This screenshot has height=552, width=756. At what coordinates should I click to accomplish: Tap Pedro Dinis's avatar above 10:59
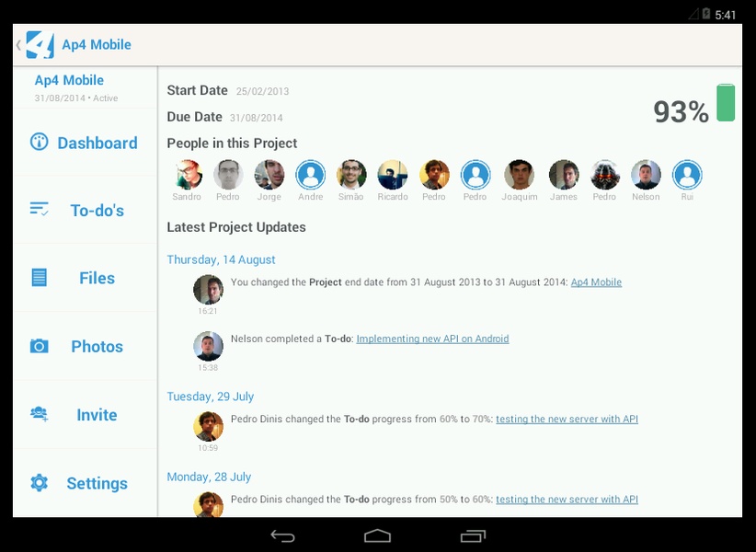[x=208, y=426]
